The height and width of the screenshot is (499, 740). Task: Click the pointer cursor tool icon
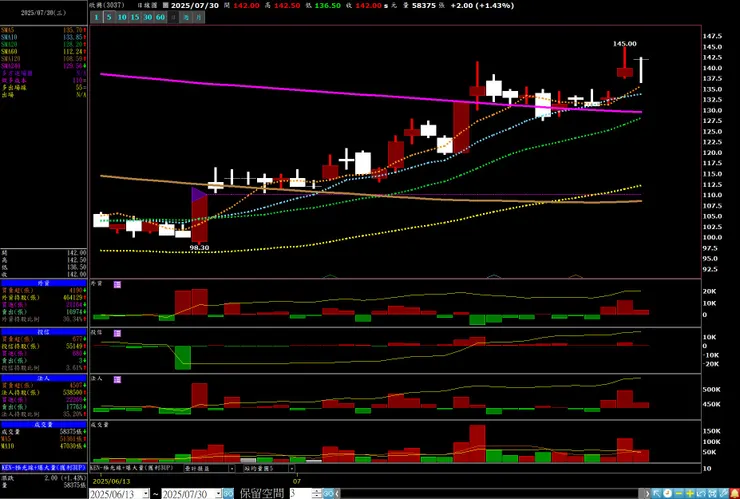coord(657,493)
